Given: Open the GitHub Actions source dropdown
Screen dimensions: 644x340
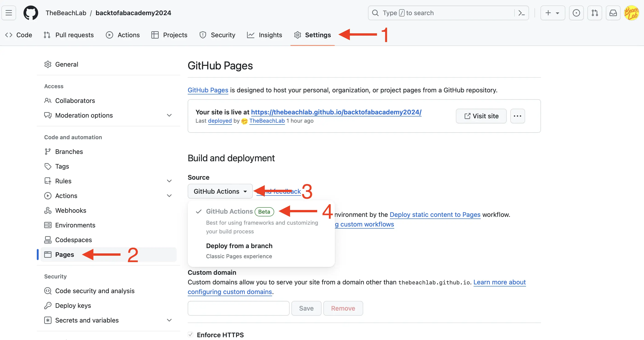Looking at the screenshot, I should (x=220, y=191).
